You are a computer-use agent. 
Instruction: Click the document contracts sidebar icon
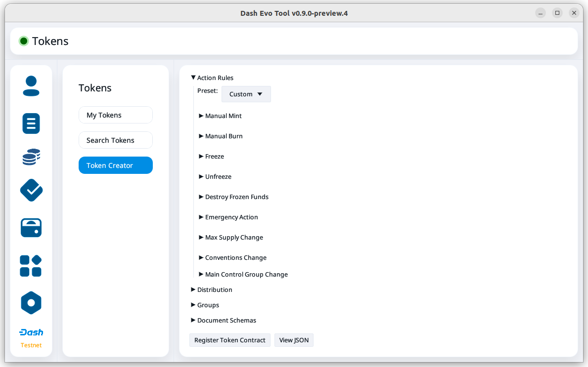click(31, 123)
